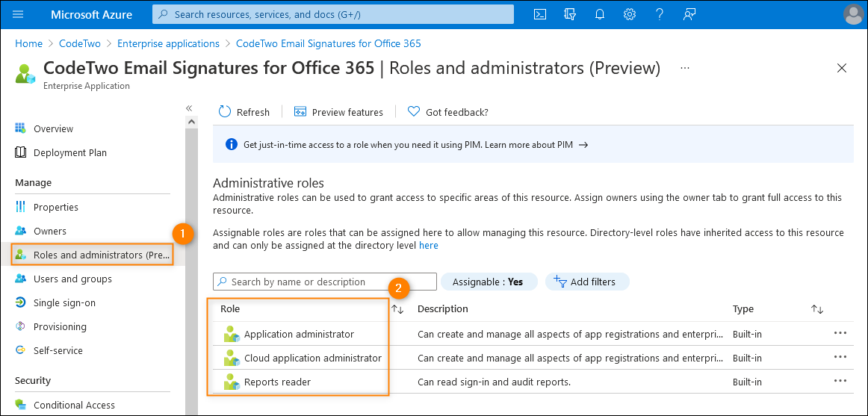
Task: Click Microsoft Azure logo text
Action: (x=91, y=14)
